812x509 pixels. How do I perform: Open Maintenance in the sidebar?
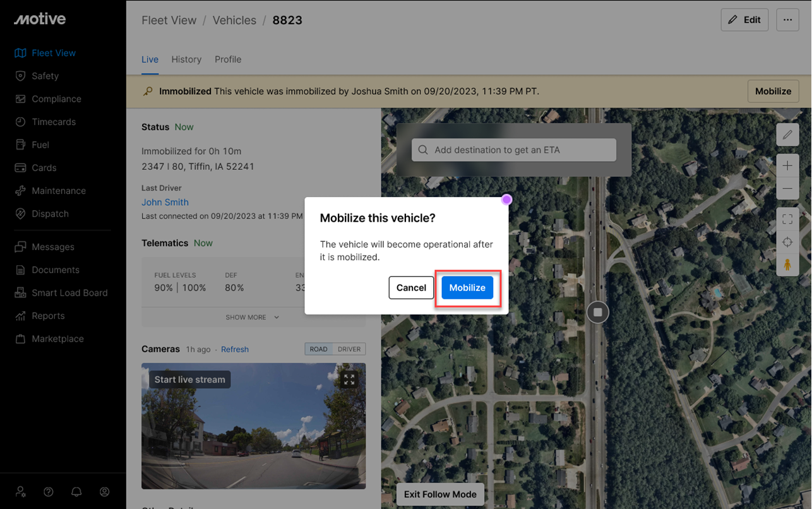(x=59, y=191)
